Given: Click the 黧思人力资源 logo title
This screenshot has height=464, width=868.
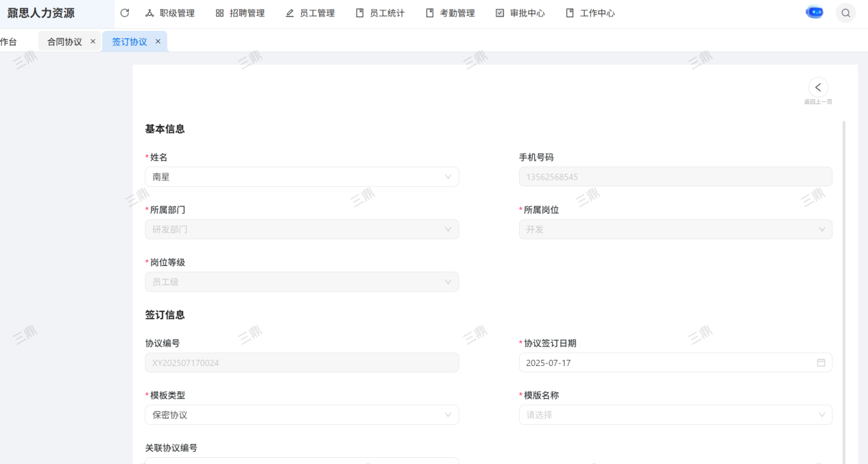Looking at the screenshot, I should click(x=41, y=13).
